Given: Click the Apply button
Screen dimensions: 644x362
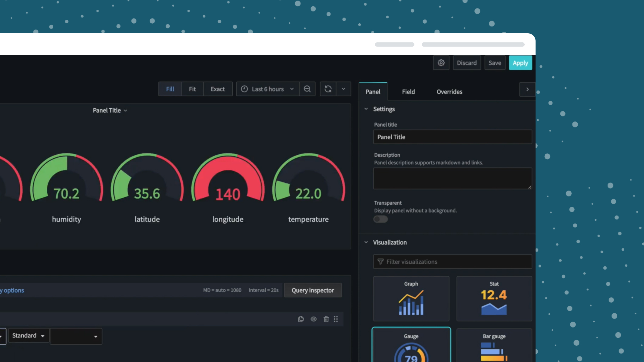Looking at the screenshot, I should pyautogui.click(x=520, y=63).
